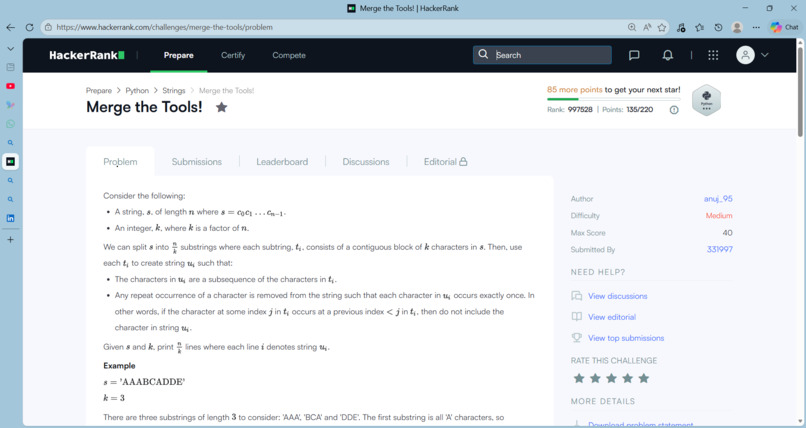Click the Medium difficulty label
This screenshot has height=428, width=806.
click(x=719, y=216)
